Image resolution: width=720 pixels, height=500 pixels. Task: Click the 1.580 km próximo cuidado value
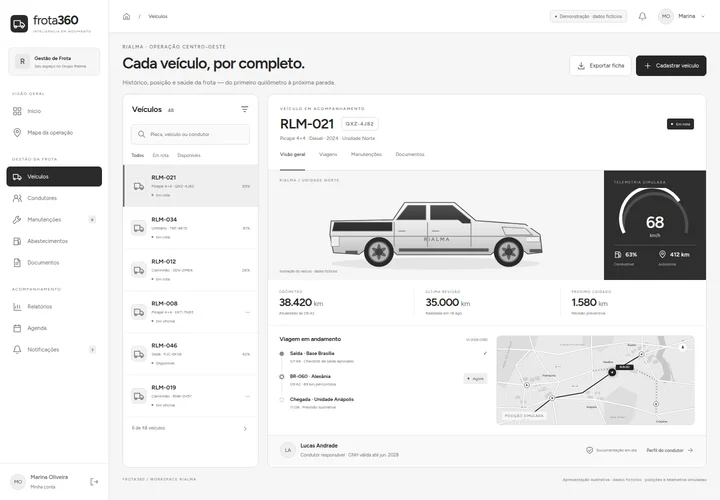point(590,303)
